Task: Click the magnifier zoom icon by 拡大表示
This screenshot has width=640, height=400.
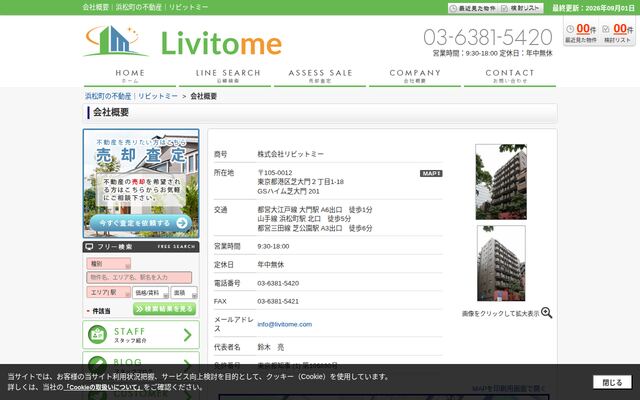Action: tap(546, 313)
